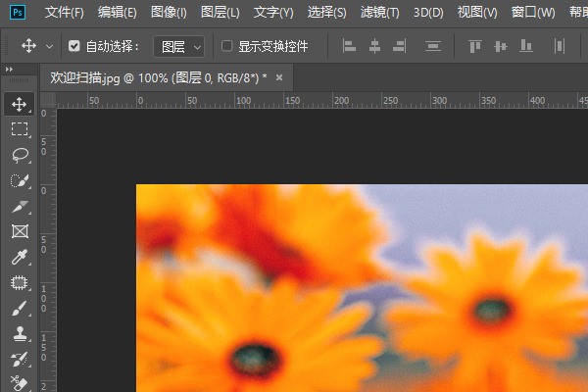Open the 滤镜(T) menu

380,13
